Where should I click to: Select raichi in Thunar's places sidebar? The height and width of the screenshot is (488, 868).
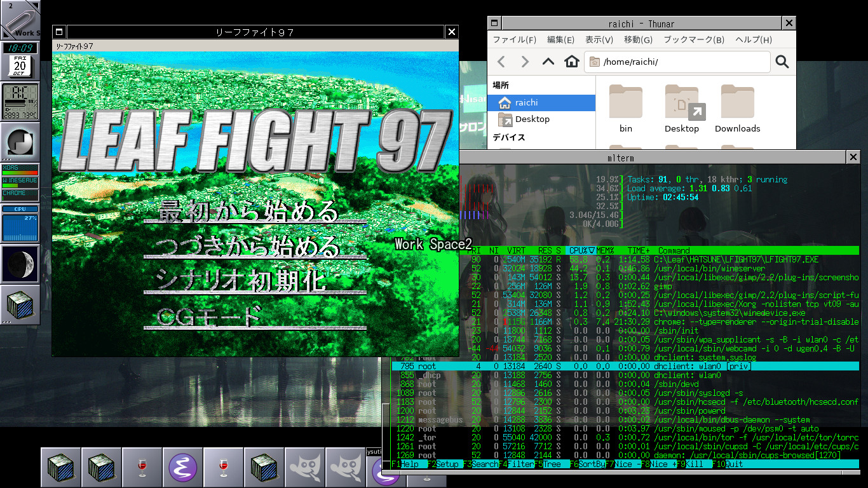click(x=541, y=102)
